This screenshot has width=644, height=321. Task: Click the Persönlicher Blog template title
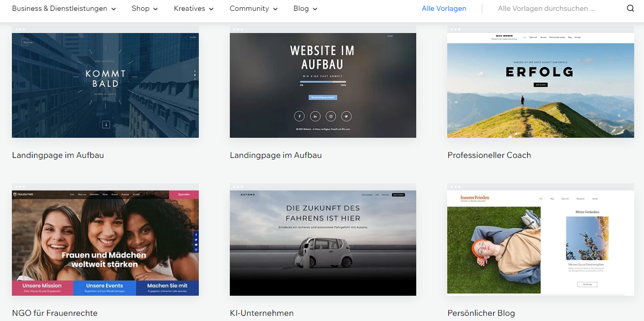pyautogui.click(x=481, y=313)
